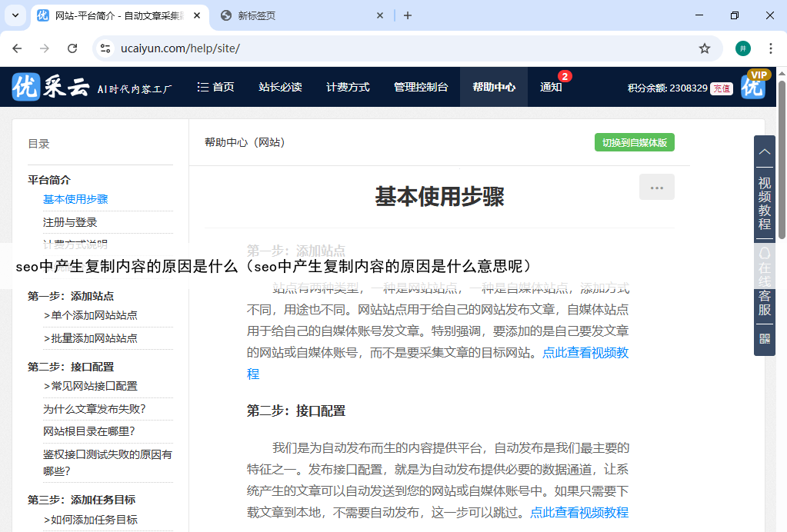Open the three-dots more options button
Viewport: 787px width, 532px height.
pos(656,187)
